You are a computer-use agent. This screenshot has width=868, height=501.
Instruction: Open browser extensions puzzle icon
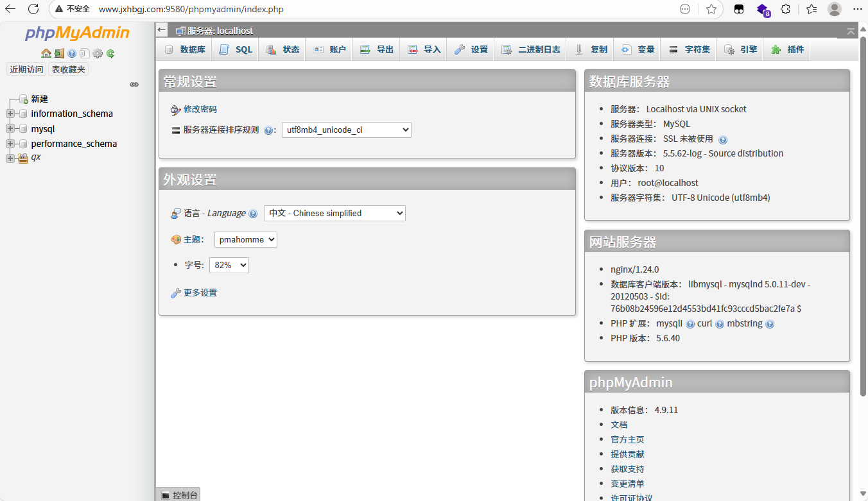785,9
